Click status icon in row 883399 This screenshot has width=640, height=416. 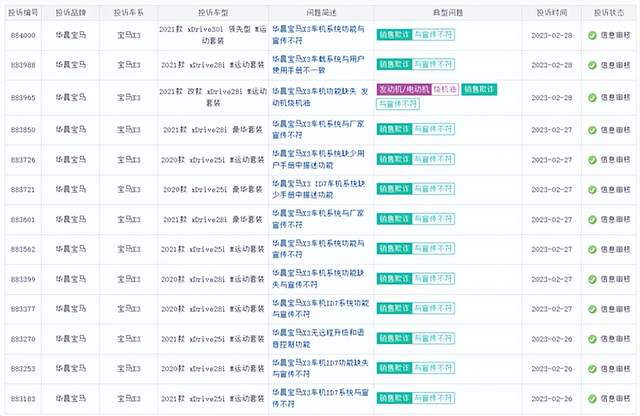pos(593,279)
